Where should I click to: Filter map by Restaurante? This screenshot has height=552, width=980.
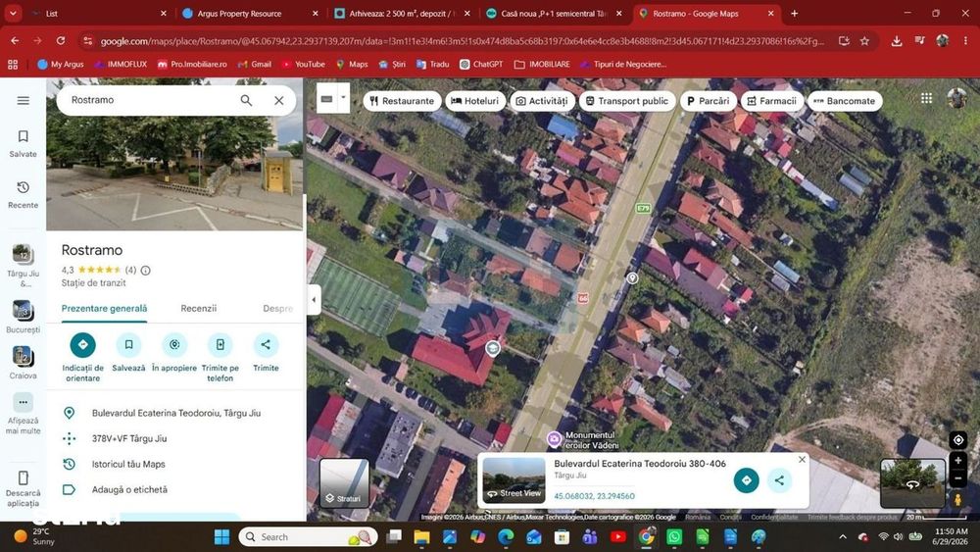402,101
